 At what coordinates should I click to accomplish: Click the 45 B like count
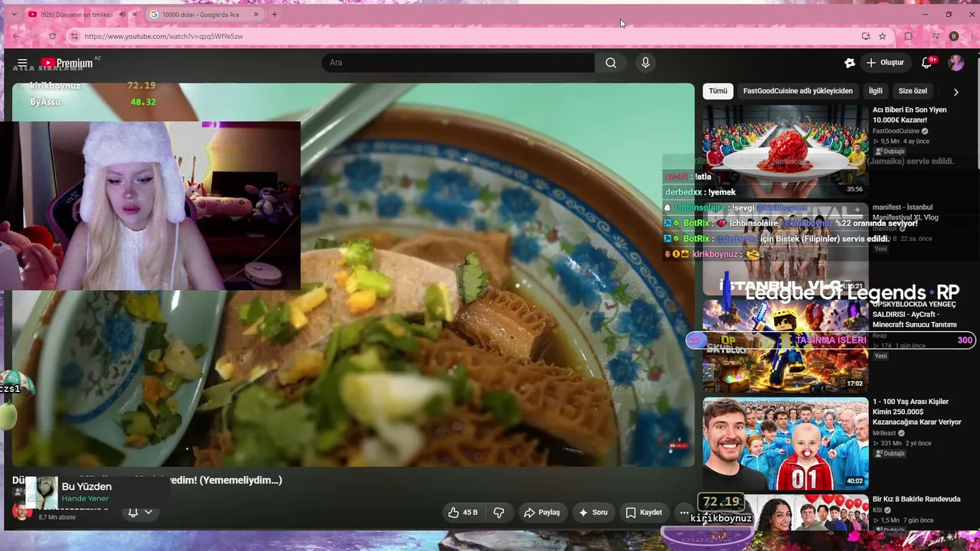coord(470,512)
